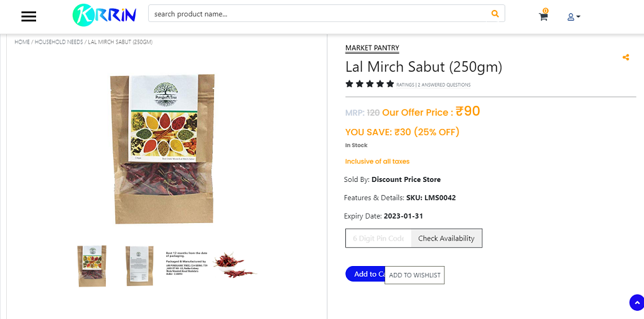Click the orange search magnifier icon
Screen dimensions: 644x319
495,14
